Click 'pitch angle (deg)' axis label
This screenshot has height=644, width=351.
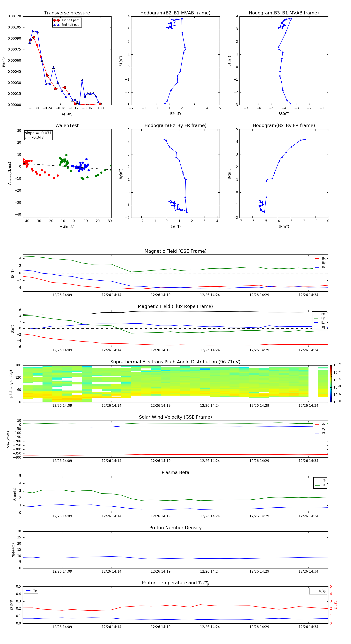click(11, 384)
